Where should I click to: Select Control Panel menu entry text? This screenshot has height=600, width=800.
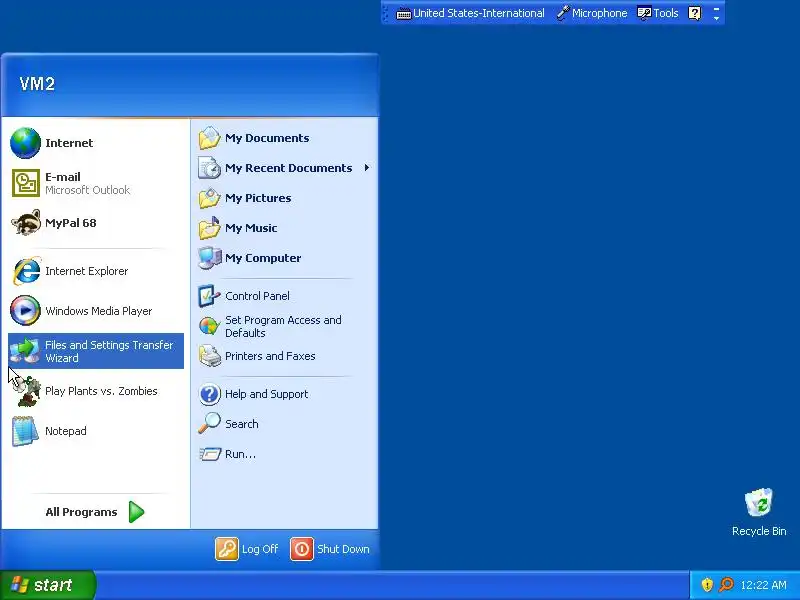pyautogui.click(x=257, y=296)
